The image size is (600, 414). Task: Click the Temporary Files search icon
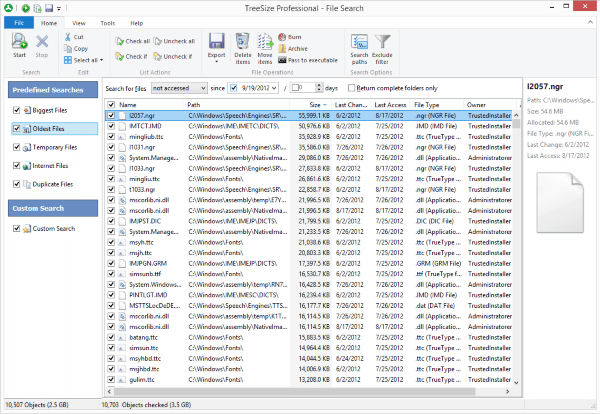(27, 147)
